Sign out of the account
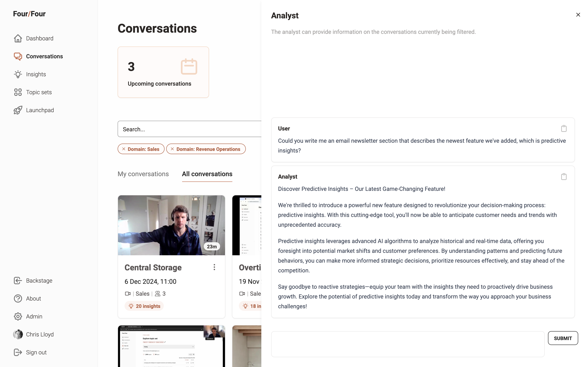 click(x=36, y=353)
